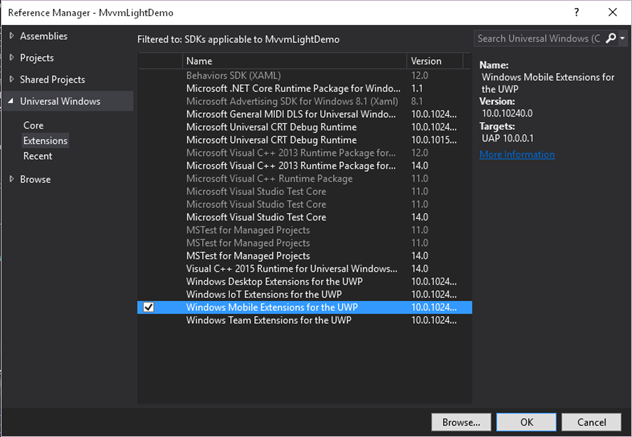Close the Reference Manager dialog
The height and width of the screenshot is (437, 632).
(x=613, y=12)
